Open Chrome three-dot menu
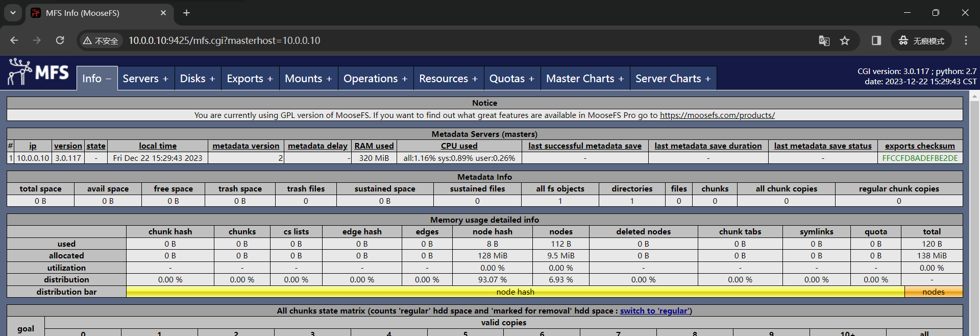This screenshot has height=336, width=980. [x=966, y=40]
